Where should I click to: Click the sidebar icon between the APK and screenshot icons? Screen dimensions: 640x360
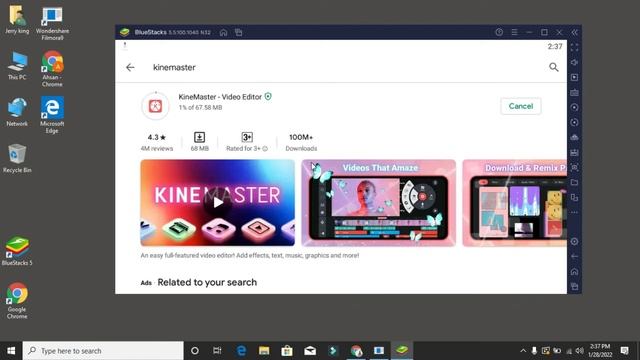point(574,153)
